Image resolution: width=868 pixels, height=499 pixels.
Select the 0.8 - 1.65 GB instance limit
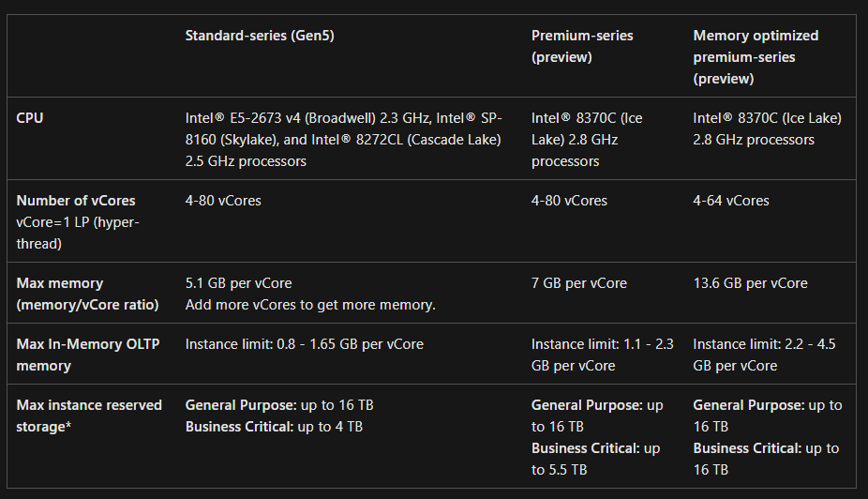[x=305, y=344]
